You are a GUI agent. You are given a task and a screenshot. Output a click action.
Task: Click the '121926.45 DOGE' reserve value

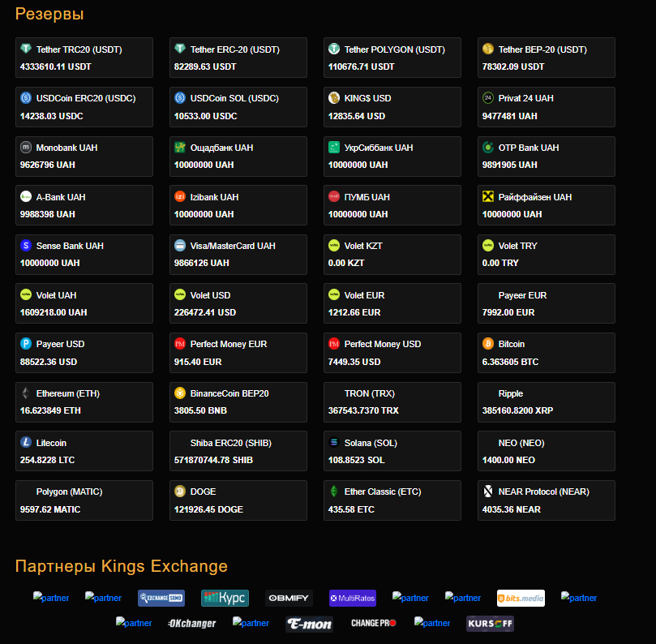click(208, 509)
